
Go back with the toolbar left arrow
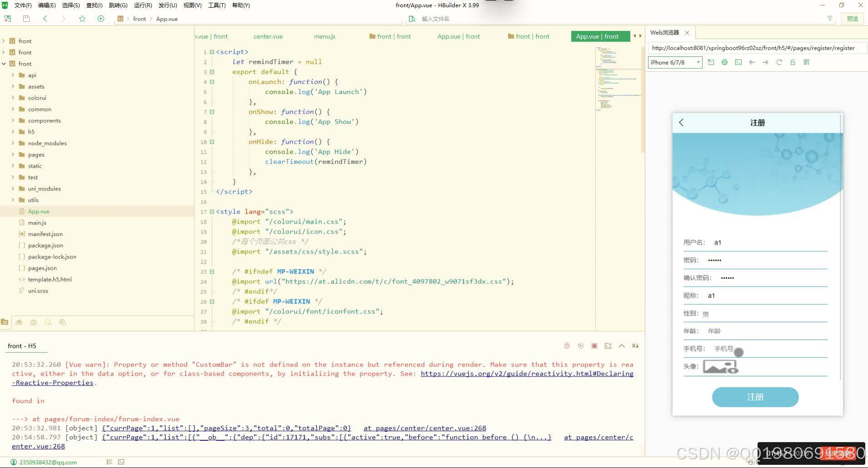[x=45, y=19]
